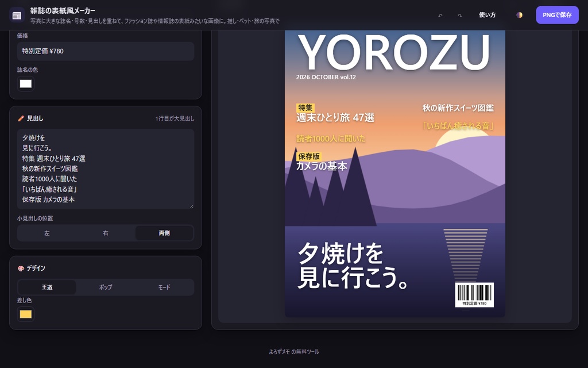Click the '週末ひとり旅 47選' cover headline
Image resolution: width=588 pixels, height=368 pixels.
335,117
